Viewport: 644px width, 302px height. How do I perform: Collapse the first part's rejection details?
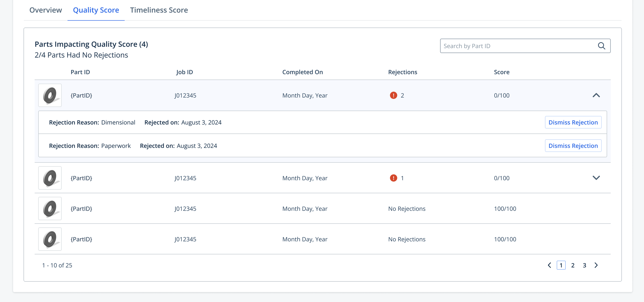(x=596, y=95)
